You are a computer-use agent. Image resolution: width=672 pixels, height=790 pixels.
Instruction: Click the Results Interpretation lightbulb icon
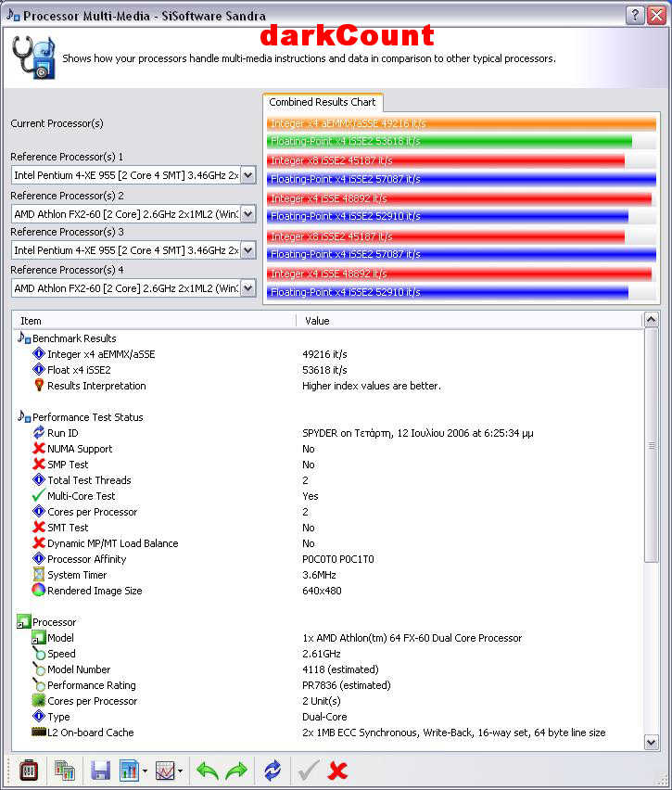click(39, 385)
